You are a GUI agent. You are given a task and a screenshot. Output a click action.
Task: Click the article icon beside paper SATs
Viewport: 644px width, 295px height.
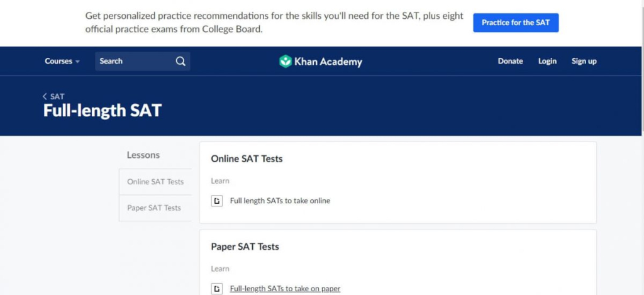217,289
